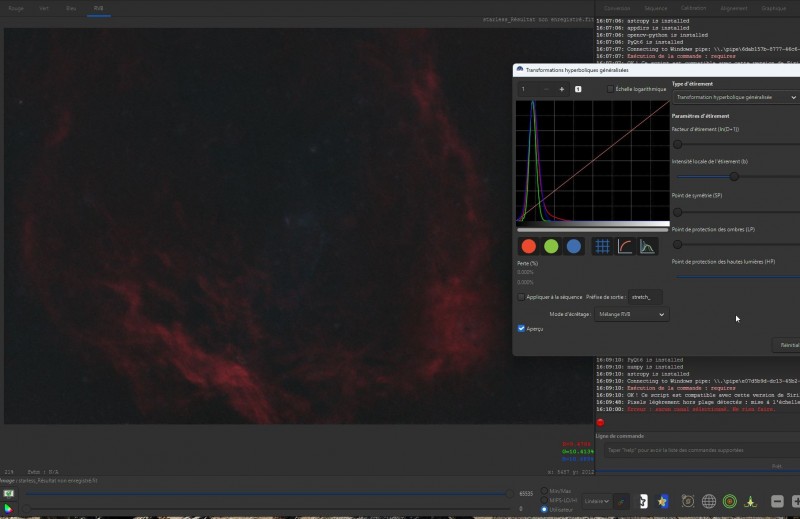Toggle the original histogram display icon
This screenshot has width=800, height=519.
[647, 246]
